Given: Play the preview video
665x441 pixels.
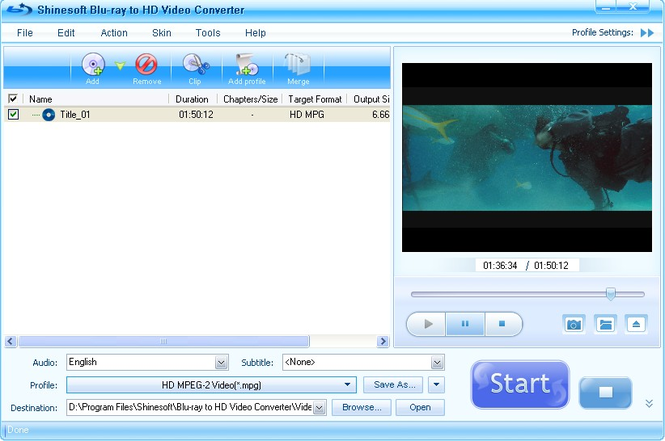Looking at the screenshot, I should tap(427, 324).
